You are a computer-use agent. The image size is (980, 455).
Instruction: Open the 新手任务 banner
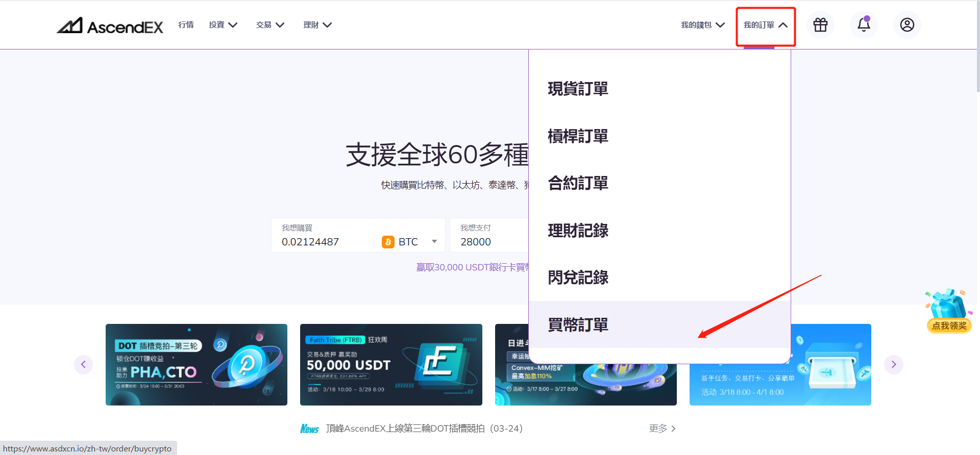pyautogui.click(x=780, y=384)
